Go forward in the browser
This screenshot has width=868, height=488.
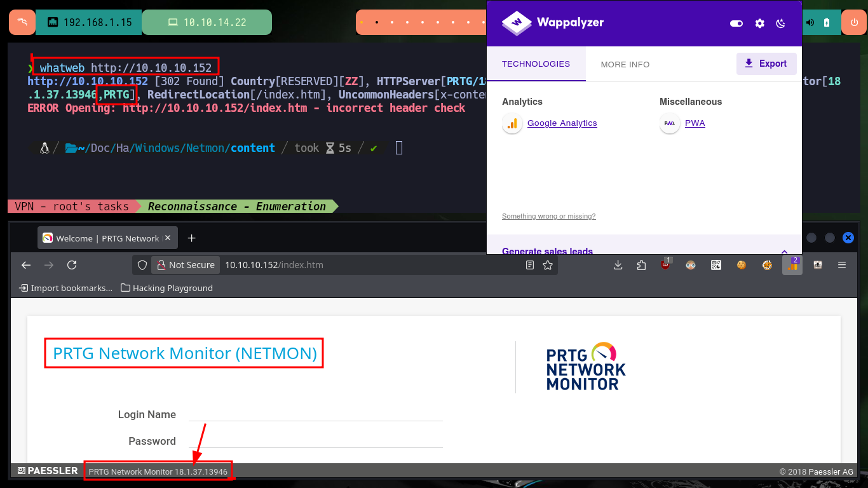click(49, 265)
